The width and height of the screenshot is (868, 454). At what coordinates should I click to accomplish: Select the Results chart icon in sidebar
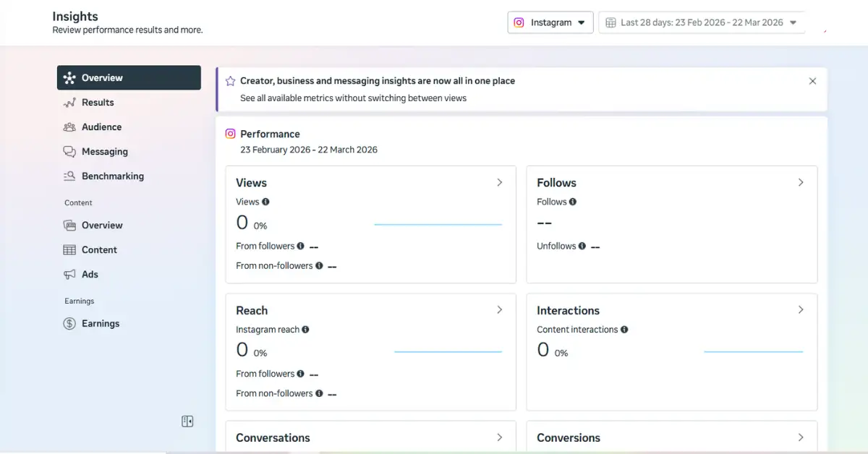click(70, 102)
